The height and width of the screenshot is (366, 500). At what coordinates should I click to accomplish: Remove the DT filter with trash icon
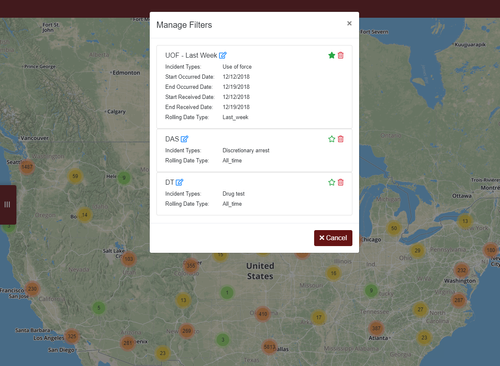coord(340,182)
